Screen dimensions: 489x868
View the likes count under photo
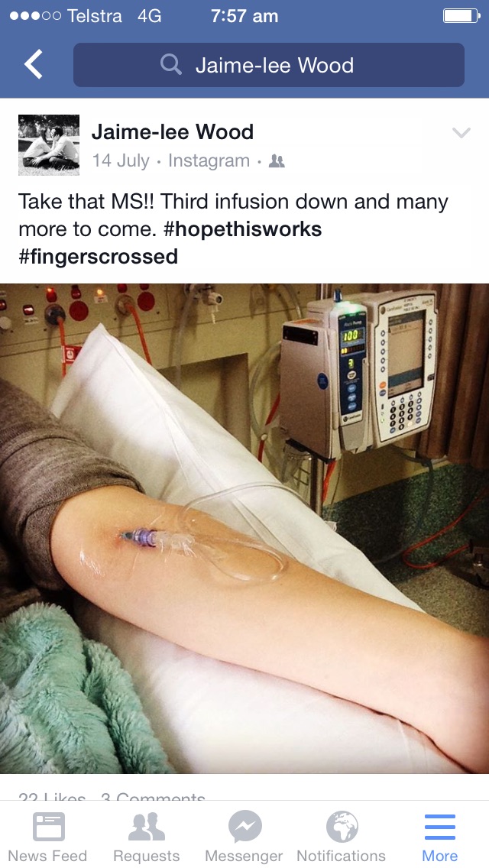[52, 796]
